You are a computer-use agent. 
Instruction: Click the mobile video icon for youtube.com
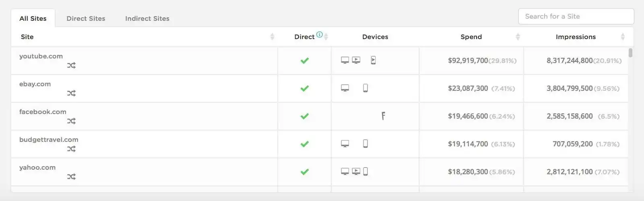[x=373, y=60]
